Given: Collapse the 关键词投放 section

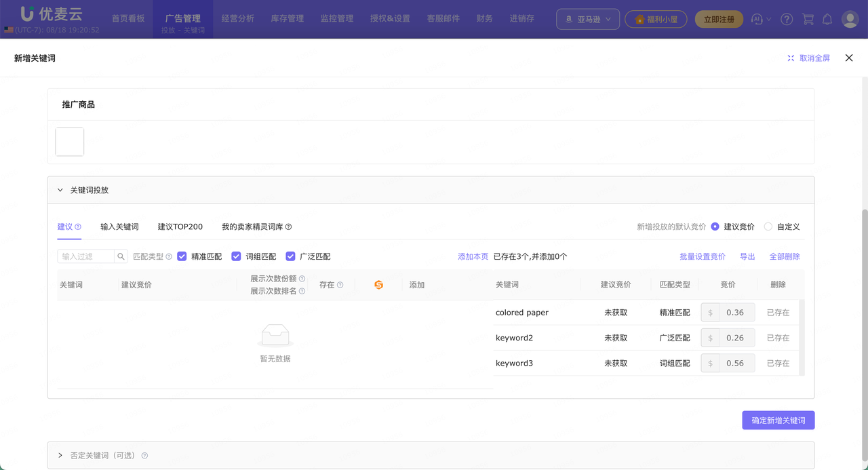Looking at the screenshot, I should click(x=60, y=190).
